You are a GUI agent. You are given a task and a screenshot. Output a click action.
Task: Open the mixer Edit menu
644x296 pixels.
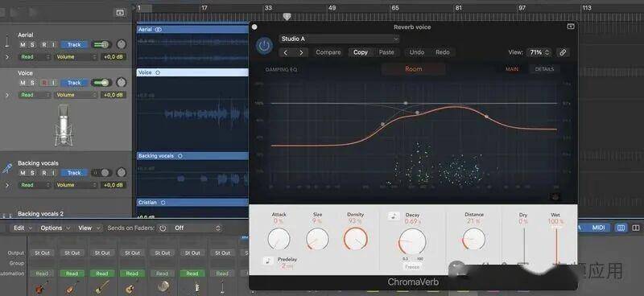22,228
